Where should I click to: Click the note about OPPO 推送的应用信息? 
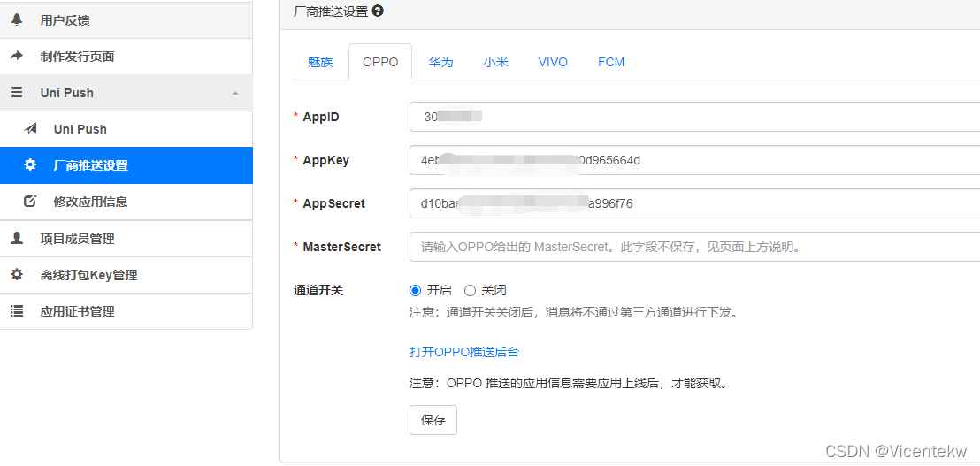click(x=569, y=383)
